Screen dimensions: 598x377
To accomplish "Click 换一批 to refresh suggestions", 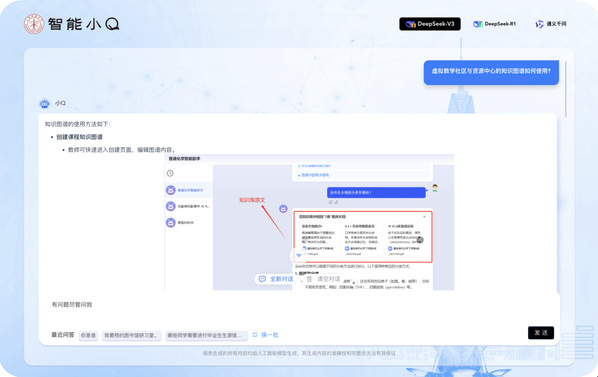I will (x=270, y=335).
